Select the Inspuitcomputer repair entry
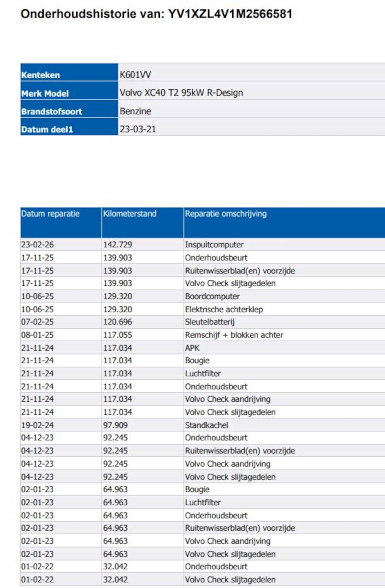The width and height of the screenshot is (385, 588). [x=214, y=245]
